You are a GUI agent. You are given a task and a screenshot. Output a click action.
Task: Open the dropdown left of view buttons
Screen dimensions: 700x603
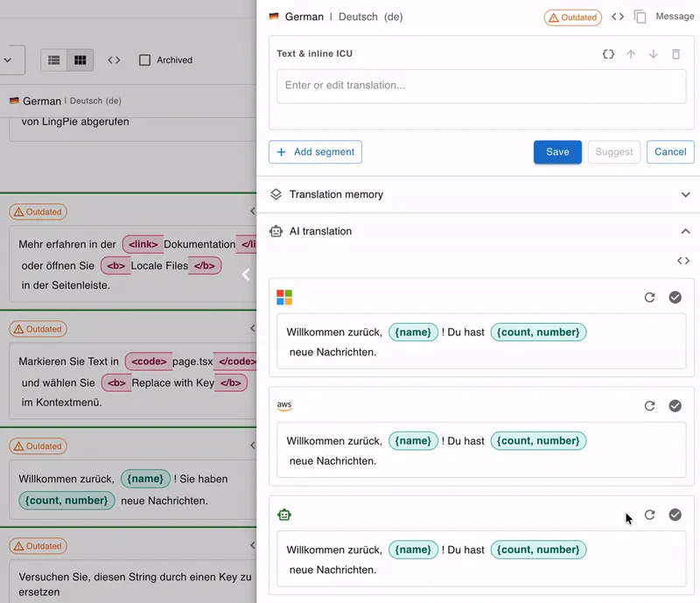pyautogui.click(x=9, y=60)
